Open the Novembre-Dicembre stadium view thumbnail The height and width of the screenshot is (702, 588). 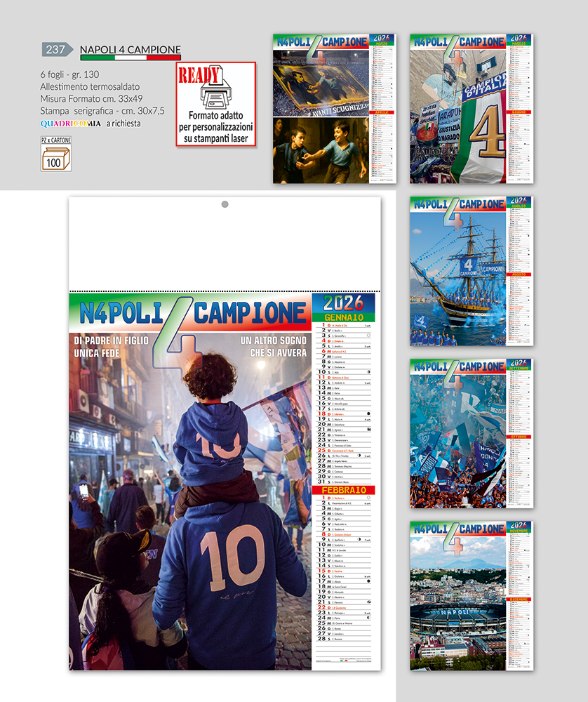pyautogui.click(x=472, y=596)
